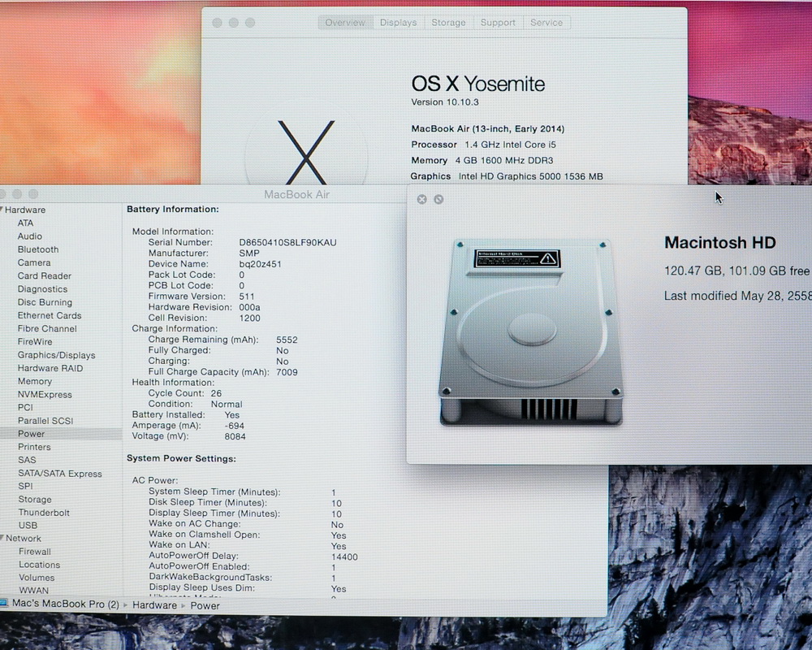Select ATA in the hardware list
The width and height of the screenshot is (812, 650).
point(25,223)
